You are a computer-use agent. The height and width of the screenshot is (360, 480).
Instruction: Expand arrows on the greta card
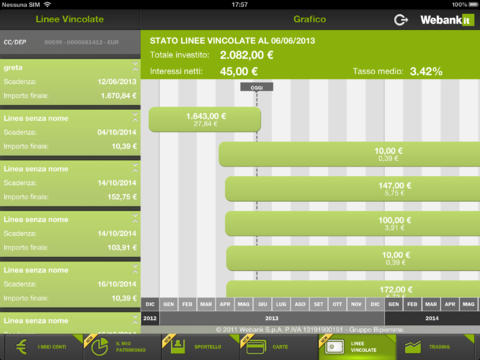coord(135,66)
